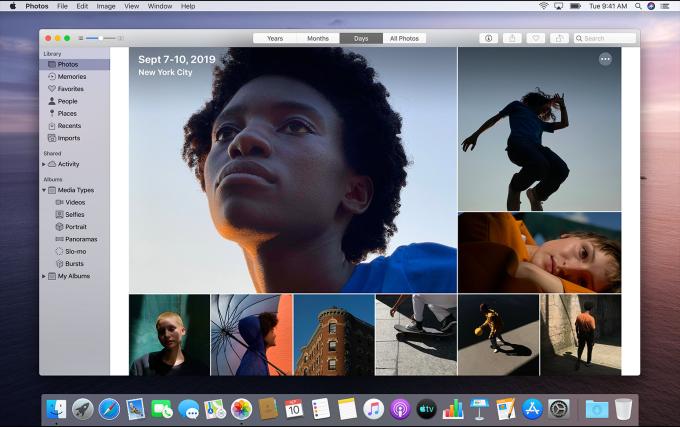
Task: Open Podcasts from the Dock
Action: pyautogui.click(x=400, y=409)
